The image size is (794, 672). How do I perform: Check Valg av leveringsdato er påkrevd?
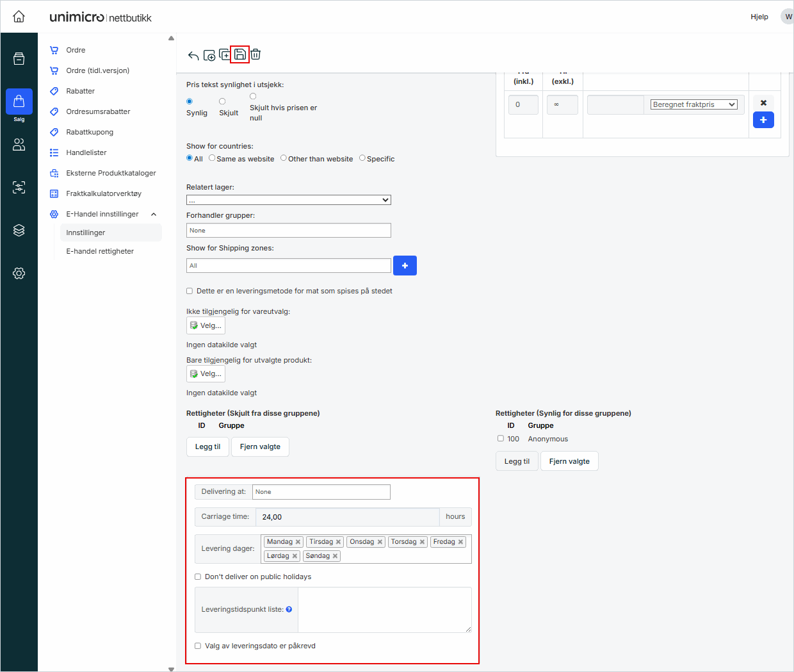[198, 646]
